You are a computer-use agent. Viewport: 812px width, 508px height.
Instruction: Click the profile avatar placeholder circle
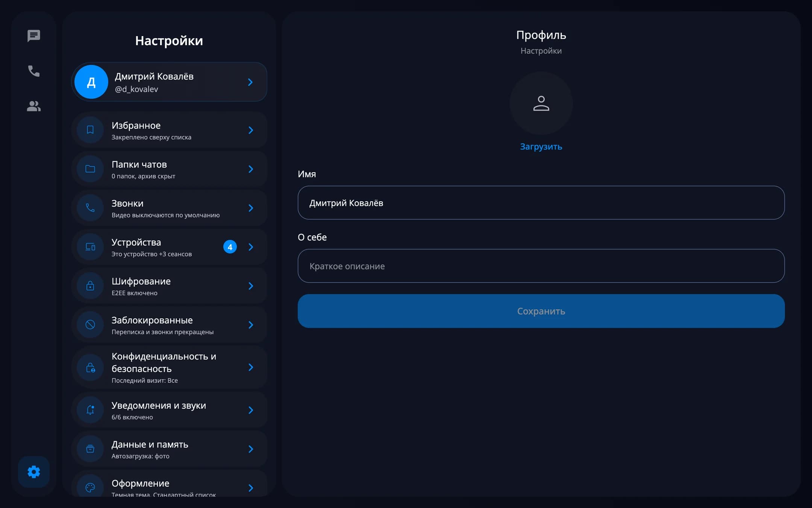(x=541, y=103)
